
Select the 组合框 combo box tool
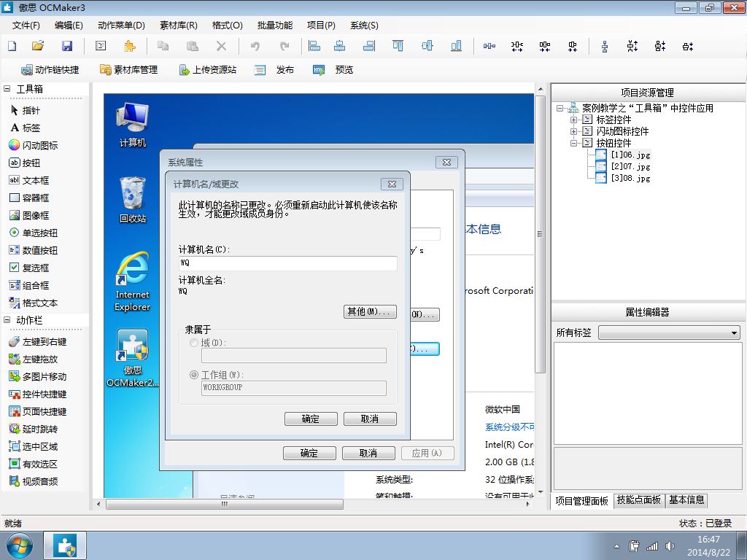(29, 285)
